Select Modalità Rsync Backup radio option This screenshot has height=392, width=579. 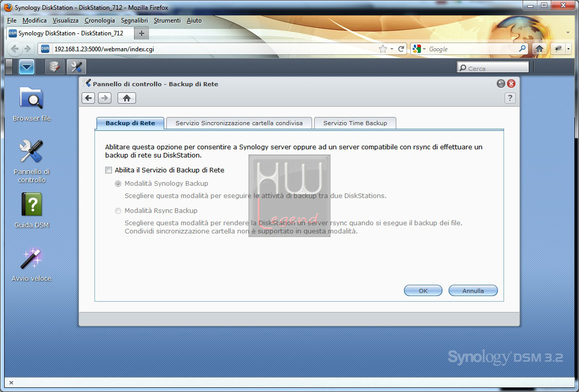[x=118, y=211]
